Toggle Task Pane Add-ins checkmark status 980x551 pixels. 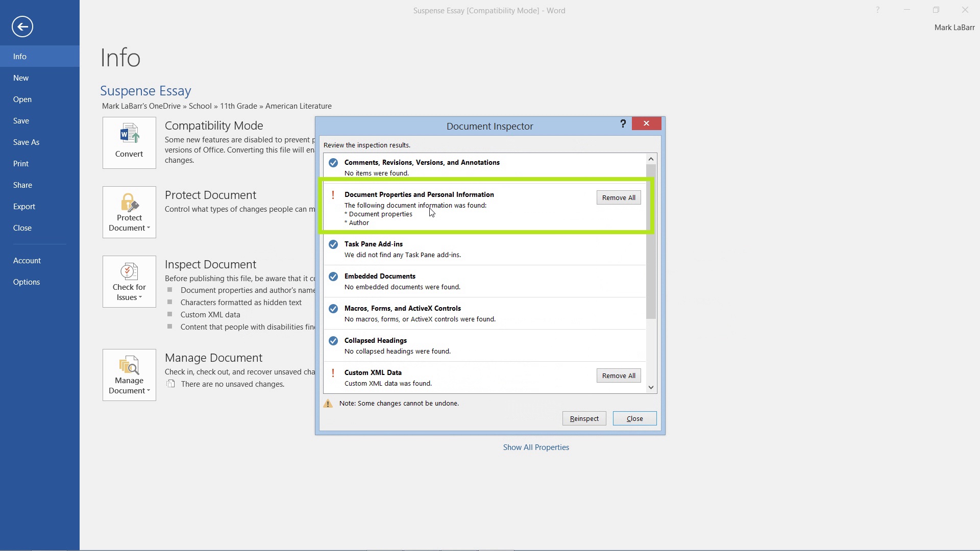pos(332,243)
